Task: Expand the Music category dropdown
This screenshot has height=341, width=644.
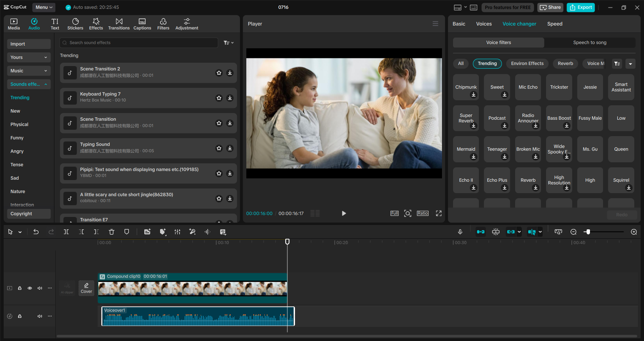Action: (46, 71)
